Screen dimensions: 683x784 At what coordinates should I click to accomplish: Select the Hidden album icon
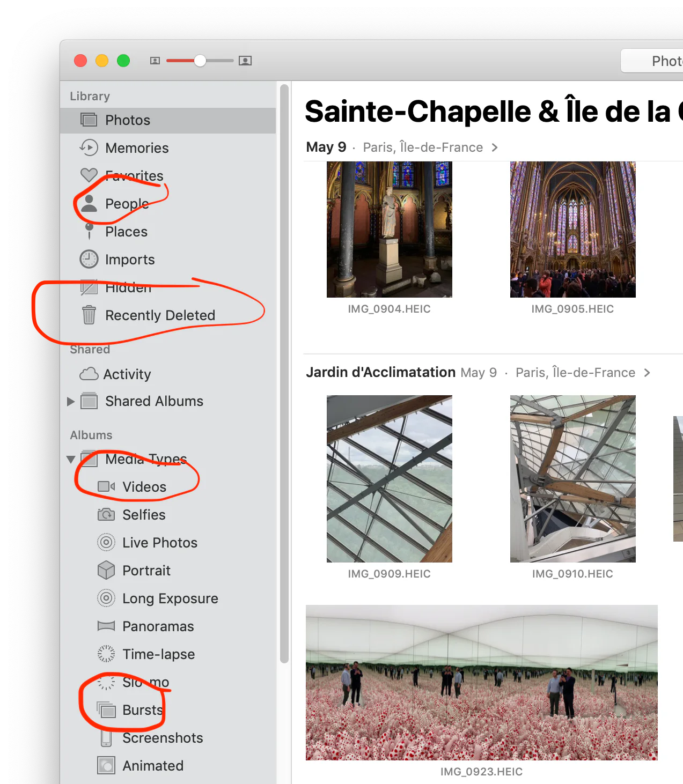[89, 287]
